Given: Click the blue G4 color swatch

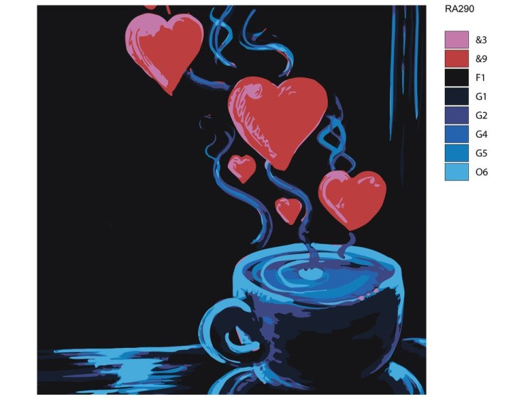Looking at the screenshot, I should point(457,134).
